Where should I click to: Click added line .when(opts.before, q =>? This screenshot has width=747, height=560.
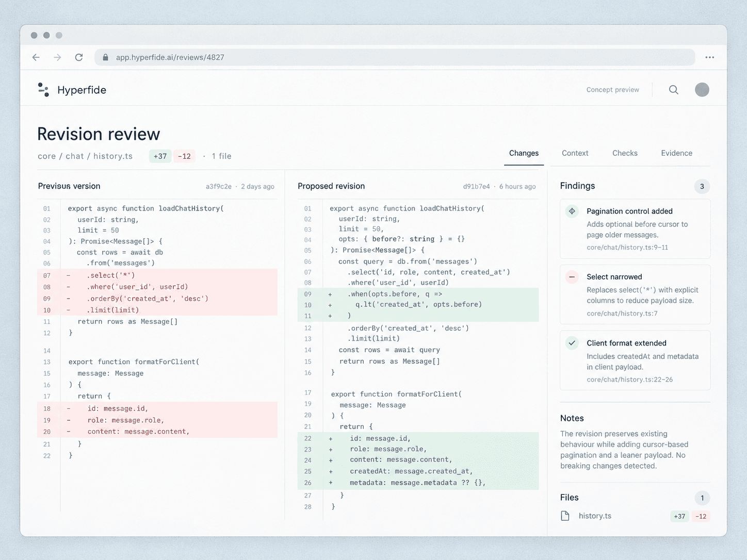tap(418, 294)
